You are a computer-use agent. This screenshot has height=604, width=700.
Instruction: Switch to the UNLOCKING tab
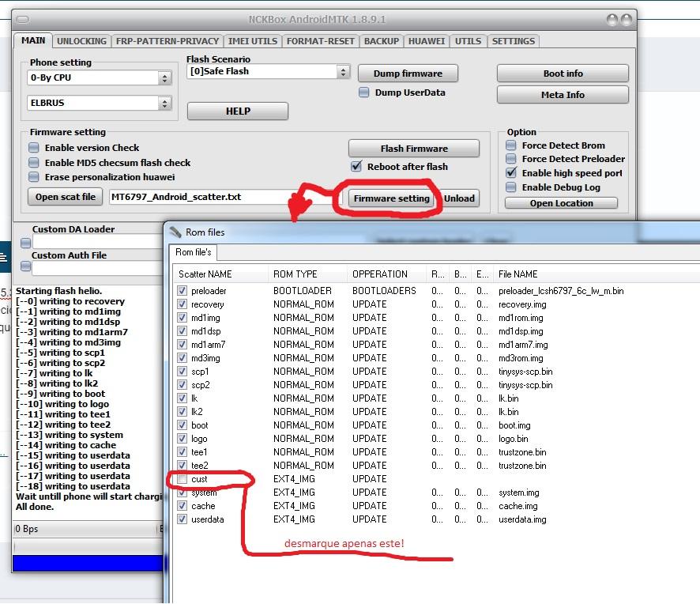click(x=81, y=41)
